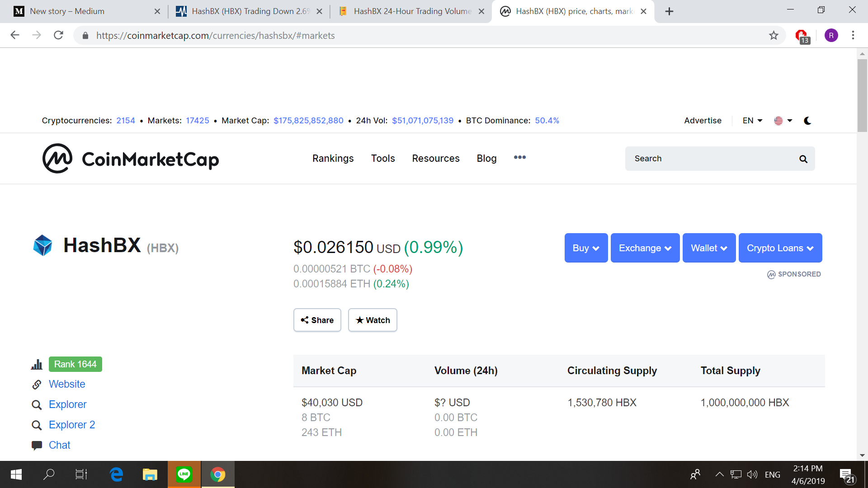Click the Share button
The image size is (868, 488).
tap(317, 320)
